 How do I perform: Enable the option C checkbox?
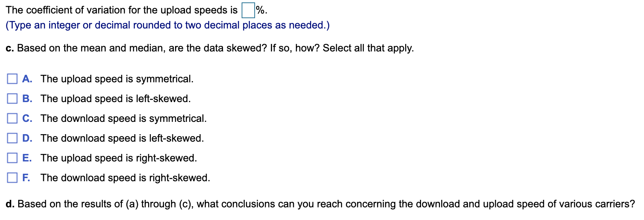coord(12,118)
